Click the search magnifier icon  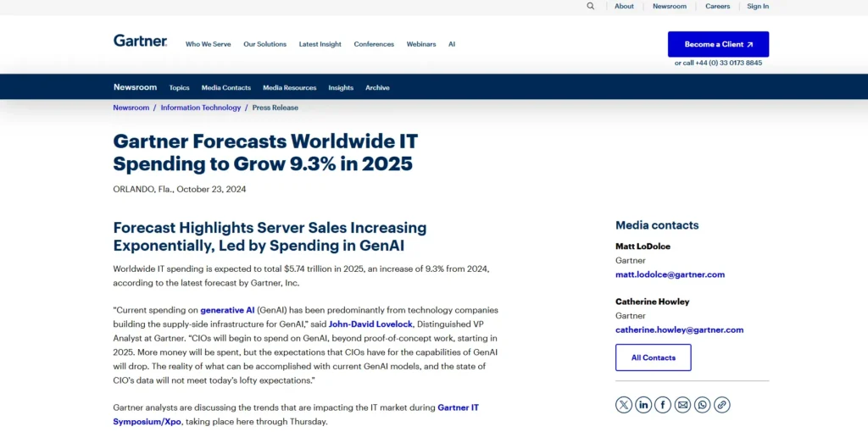point(591,6)
